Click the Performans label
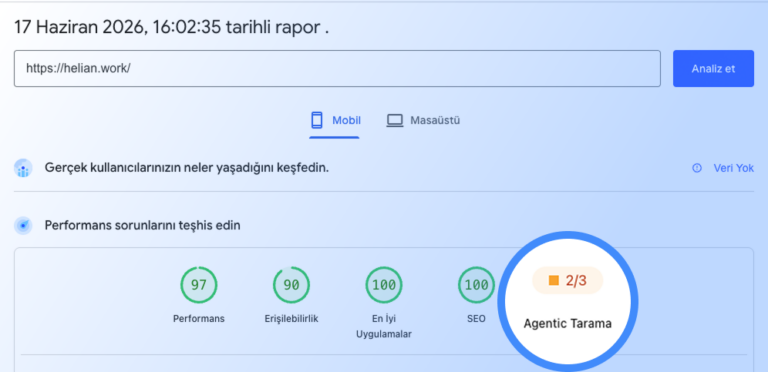Viewport: 768px width, 372px height. [198, 319]
